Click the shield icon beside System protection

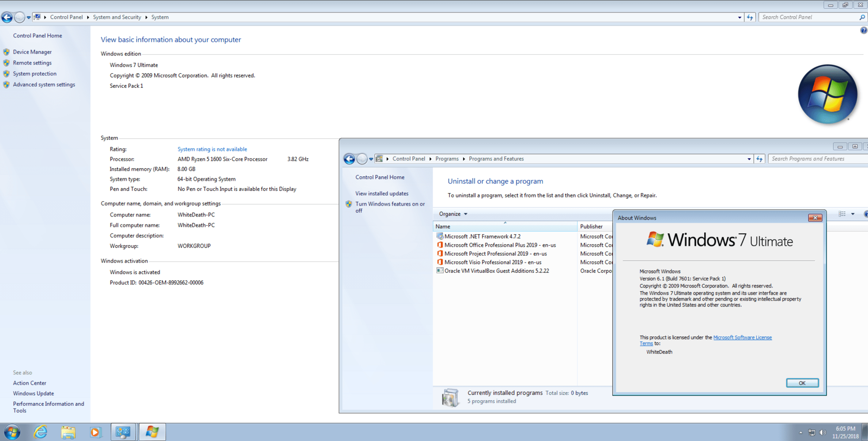[7, 74]
